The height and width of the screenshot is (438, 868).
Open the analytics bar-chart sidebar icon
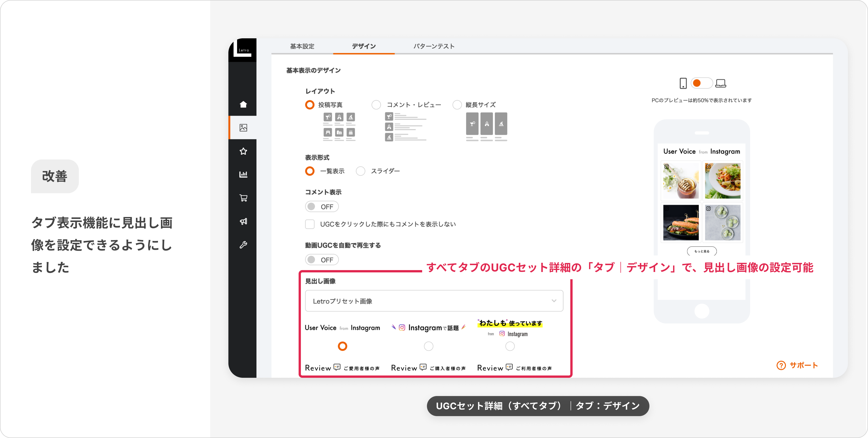(x=243, y=174)
